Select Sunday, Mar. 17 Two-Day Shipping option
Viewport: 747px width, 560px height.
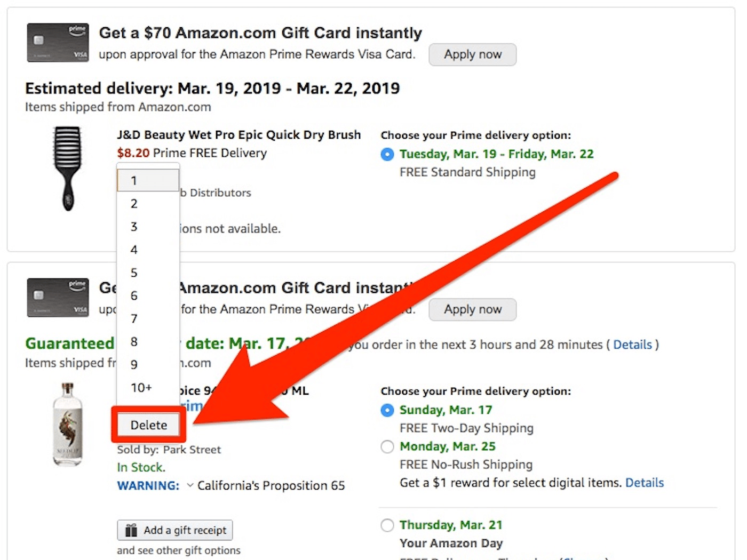[x=387, y=410]
